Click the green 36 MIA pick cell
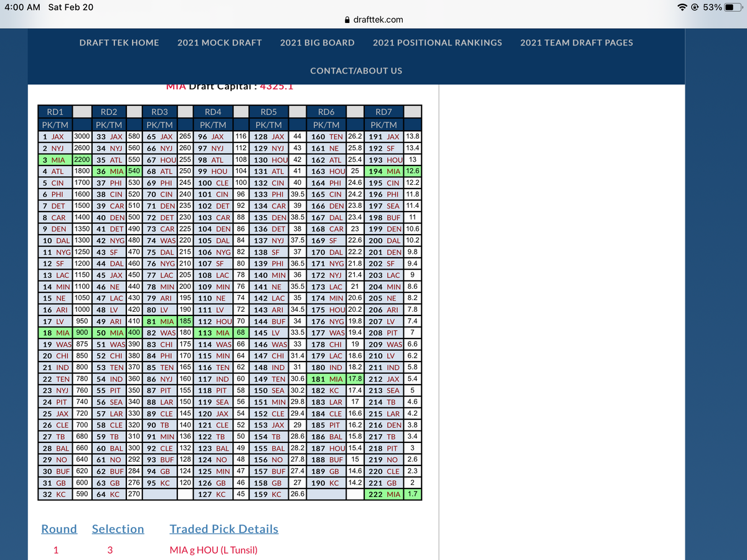747x560 pixels. click(x=108, y=170)
